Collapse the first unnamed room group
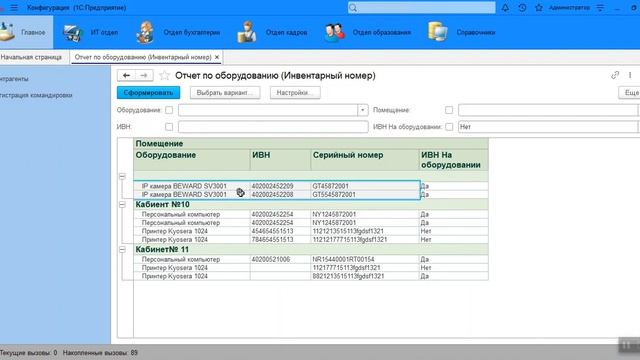Viewport: 640px width, 360px height. tap(122, 176)
